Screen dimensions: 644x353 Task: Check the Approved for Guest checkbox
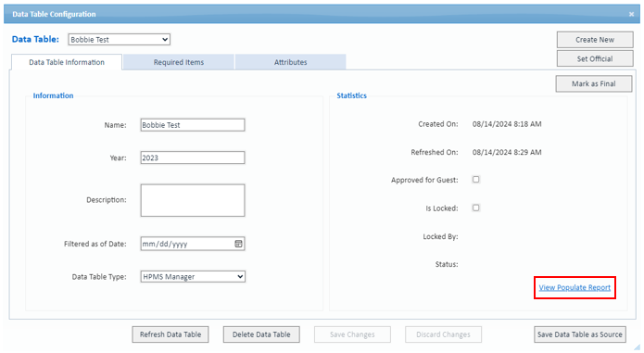point(475,180)
